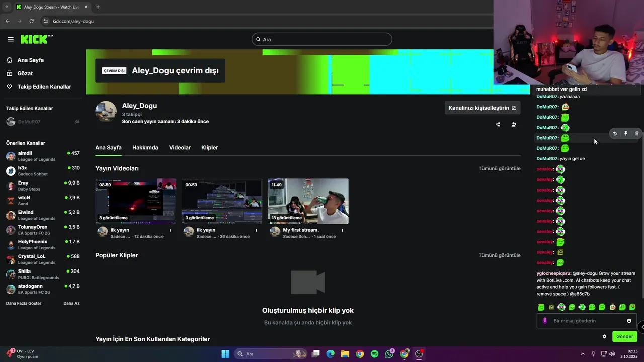Image resolution: width=644 pixels, height=362 pixels.
Task: Click the 'yglocheepiqaru' username in chat
Action: point(553,273)
